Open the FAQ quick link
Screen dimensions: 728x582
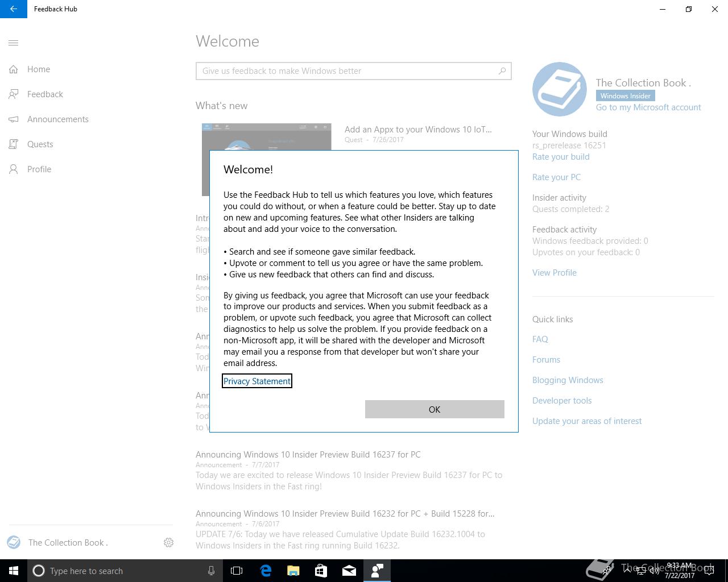pos(540,339)
